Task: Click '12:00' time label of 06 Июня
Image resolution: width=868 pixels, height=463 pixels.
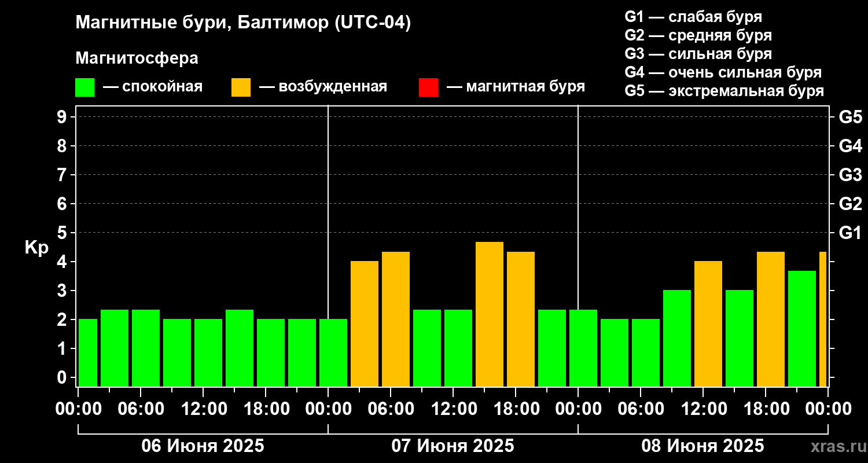Action: (203, 409)
